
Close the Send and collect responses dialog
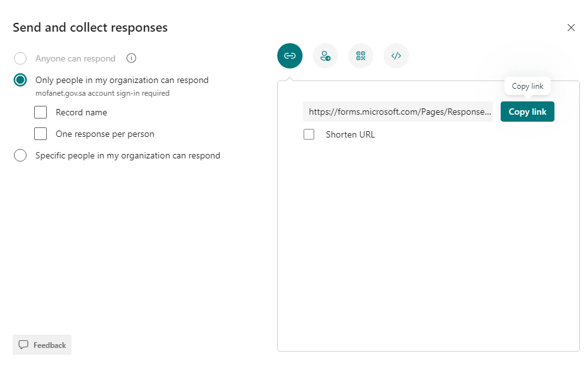point(571,28)
